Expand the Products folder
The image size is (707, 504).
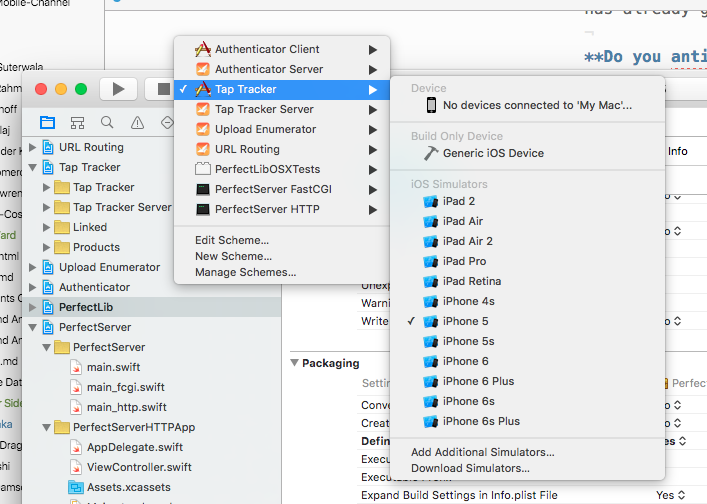[x=47, y=247]
